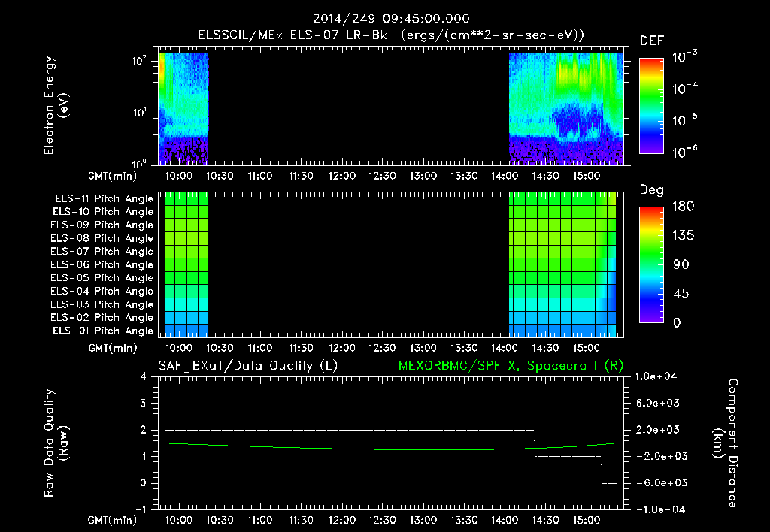Click GMT(min) label under the pitch angle panel

point(113,349)
